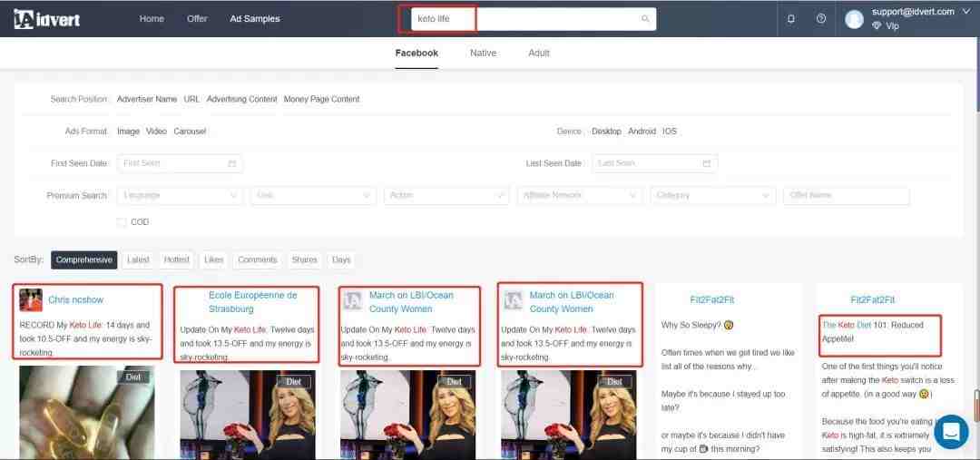
Task: Click the Last Seen date field
Action: 655,163
